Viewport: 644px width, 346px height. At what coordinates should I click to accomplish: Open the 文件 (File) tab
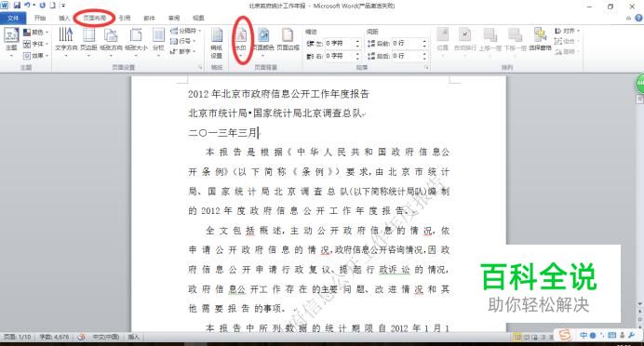[13, 18]
